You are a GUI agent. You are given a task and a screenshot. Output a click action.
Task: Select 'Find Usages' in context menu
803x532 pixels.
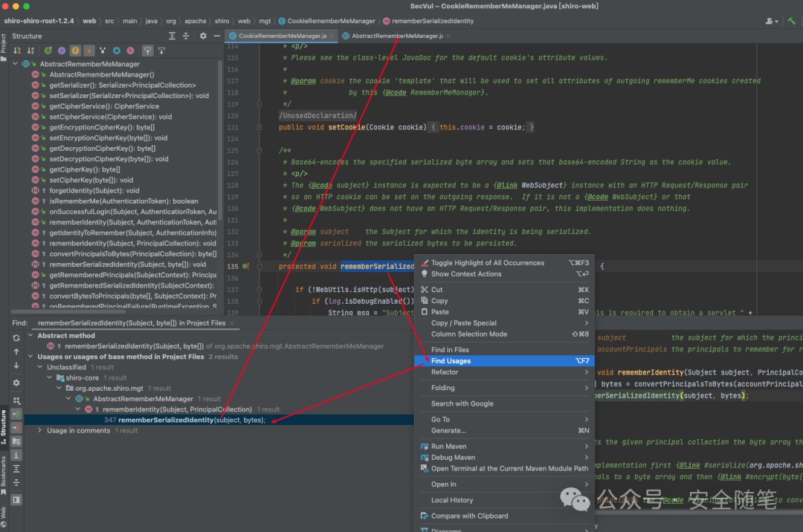pos(504,361)
